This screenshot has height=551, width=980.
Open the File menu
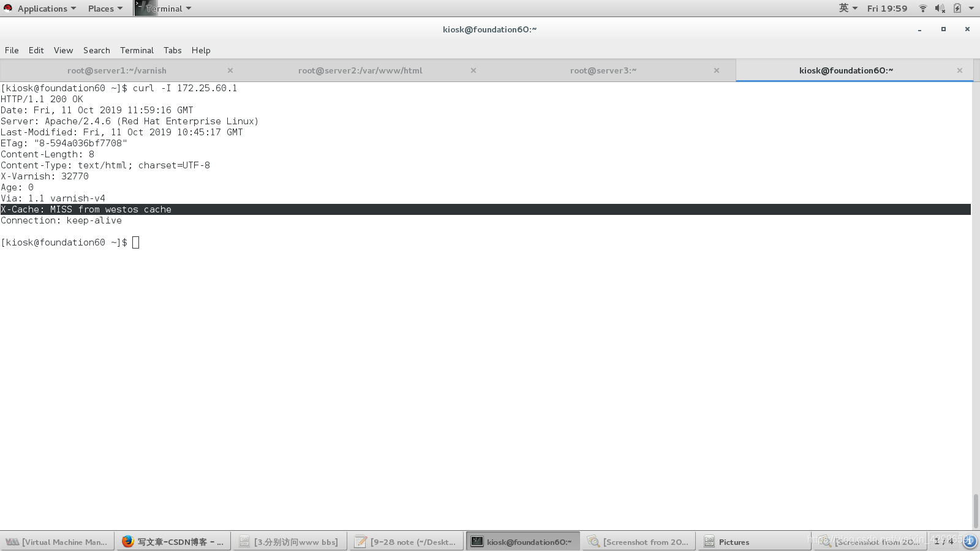coord(12,50)
